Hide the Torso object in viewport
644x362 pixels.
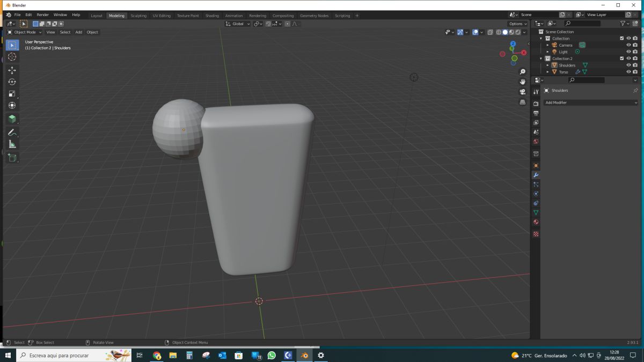[628, 72]
